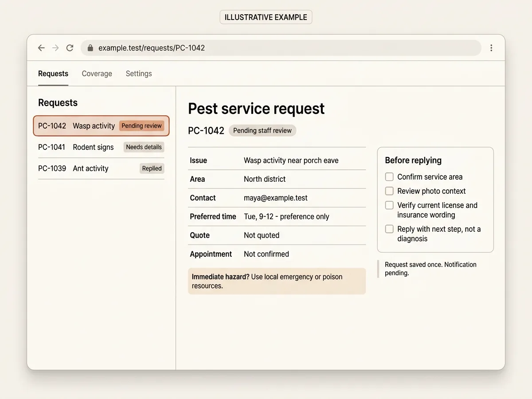Click the North district area value
The width and height of the screenshot is (532, 399).
coord(265,179)
